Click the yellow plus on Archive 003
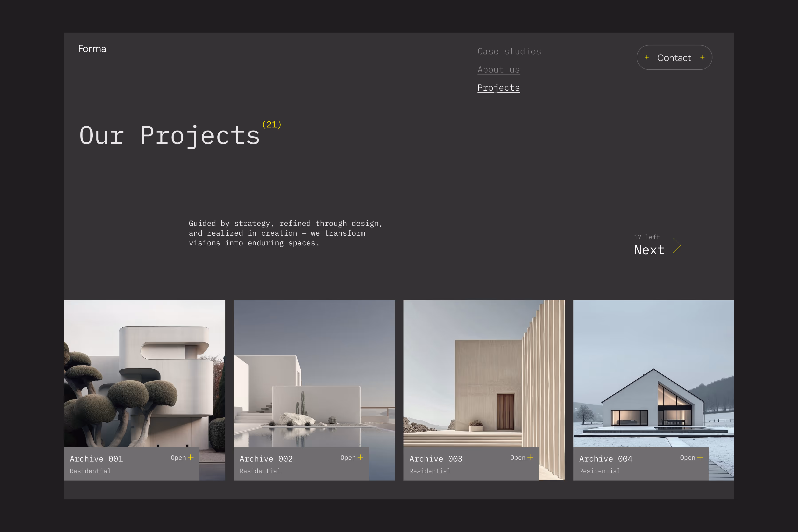This screenshot has height=532, width=798. pyautogui.click(x=530, y=457)
